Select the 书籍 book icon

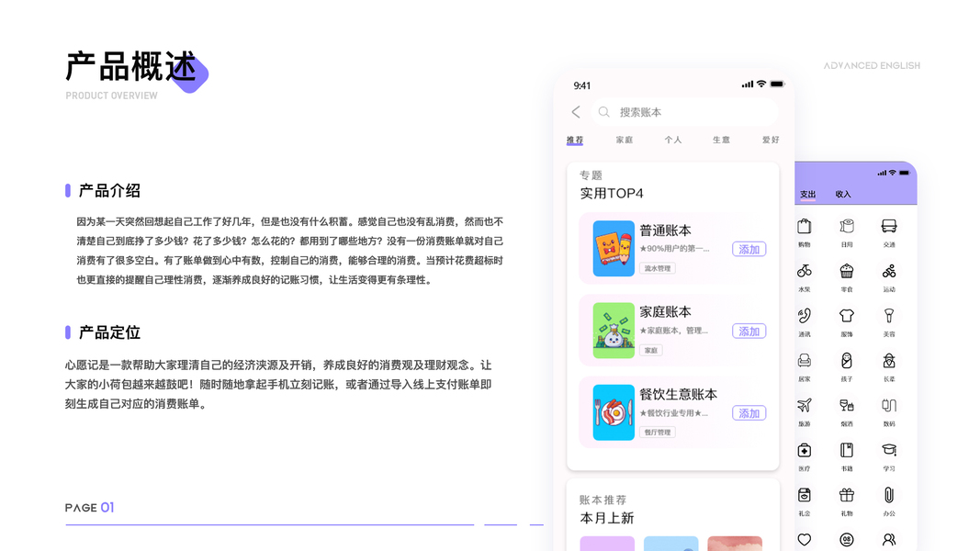847,450
